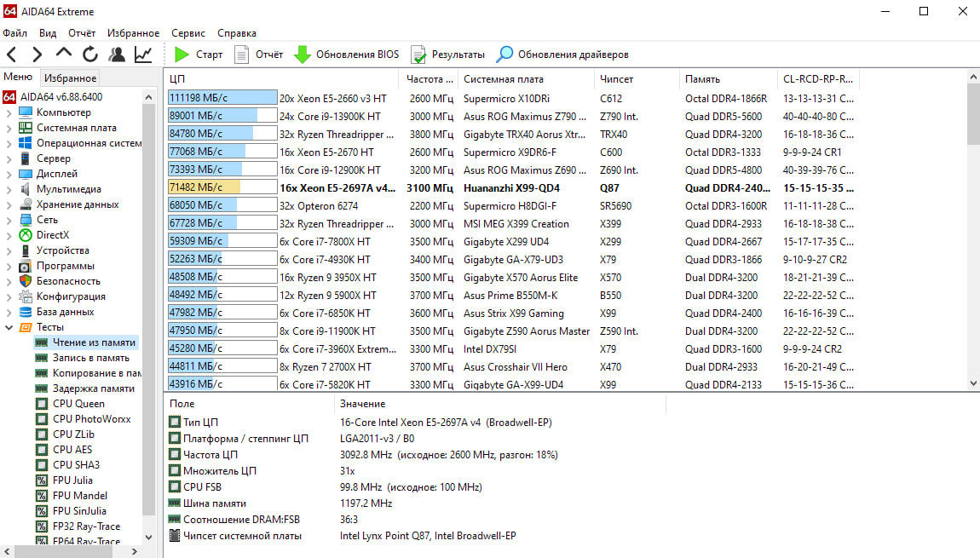The image size is (980, 558).
Task: Open the graph chart icon in toolbar
Action: click(143, 55)
